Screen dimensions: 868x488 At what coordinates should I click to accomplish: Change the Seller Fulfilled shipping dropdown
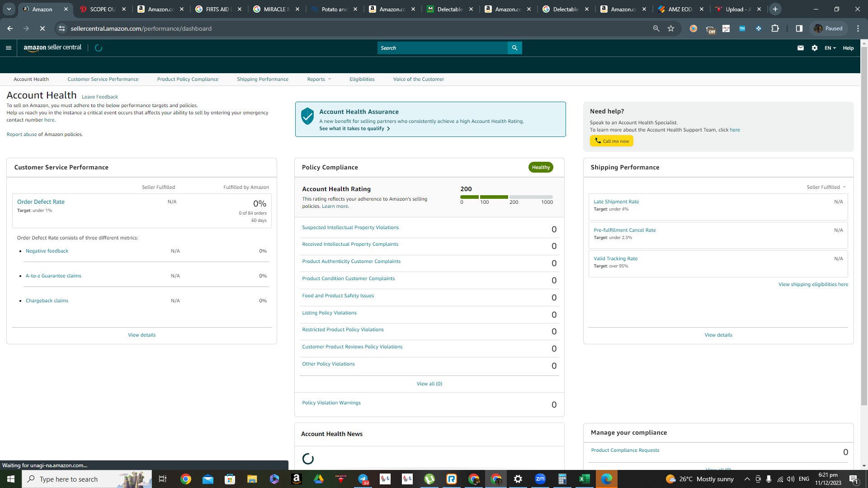[x=826, y=187]
